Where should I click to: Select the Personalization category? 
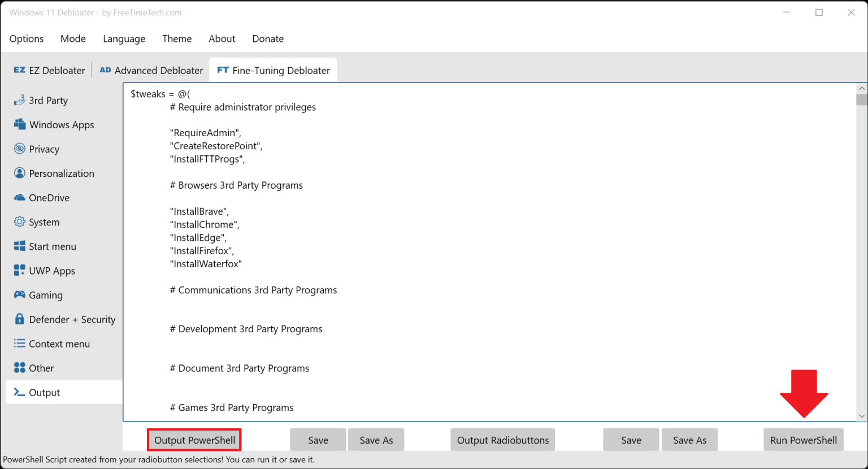(61, 173)
